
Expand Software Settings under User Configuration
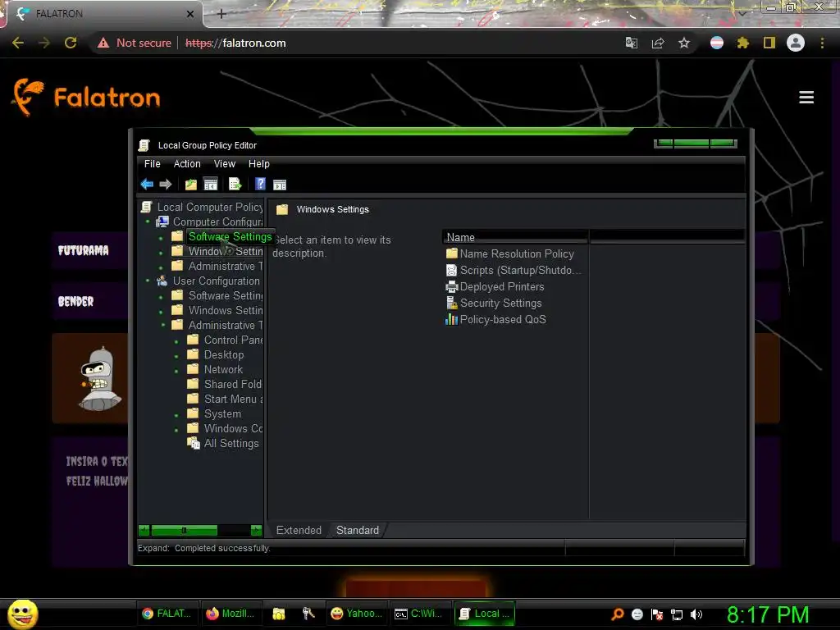pos(161,296)
